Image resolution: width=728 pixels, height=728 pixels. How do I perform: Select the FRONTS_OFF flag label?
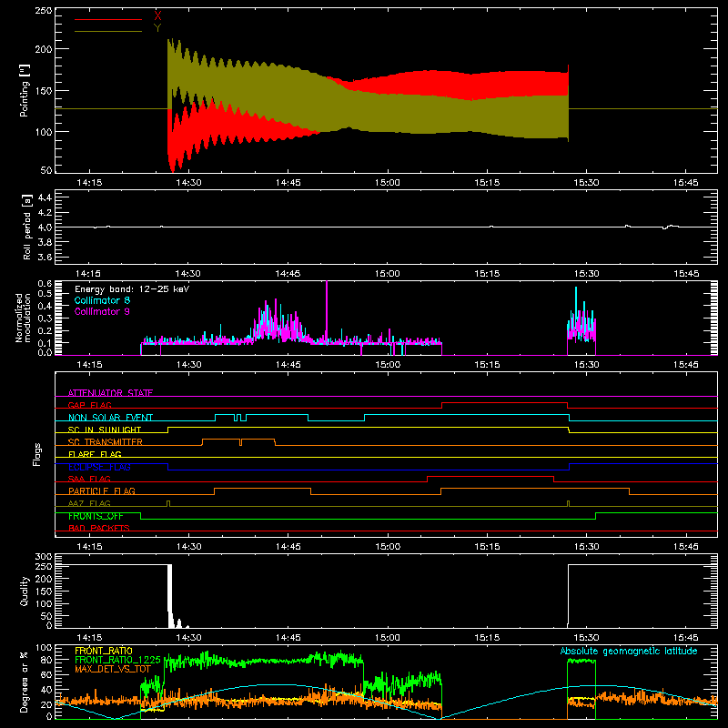(x=96, y=516)
